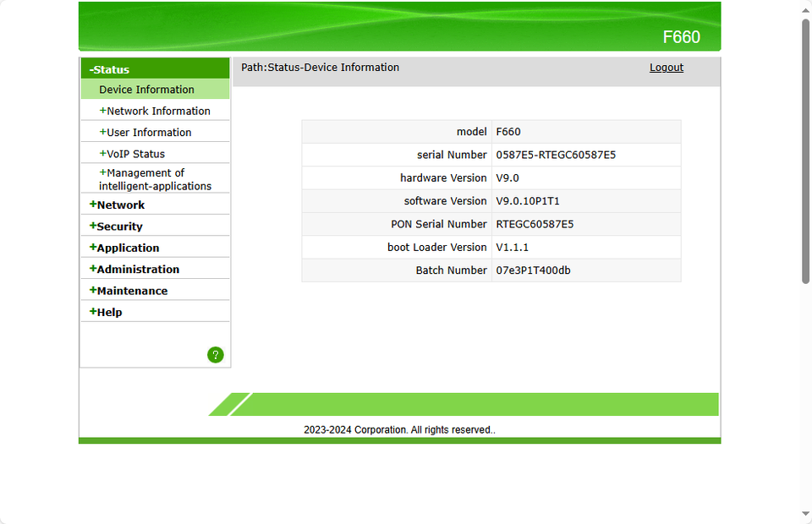812x524 pixels.
Task: Log out using the Logout link
Action: pos(666,68)
